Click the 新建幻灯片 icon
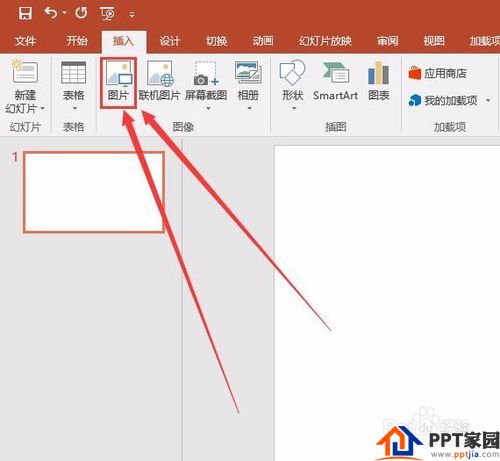The width and height of the screenshot is (500, 461). 24,72
